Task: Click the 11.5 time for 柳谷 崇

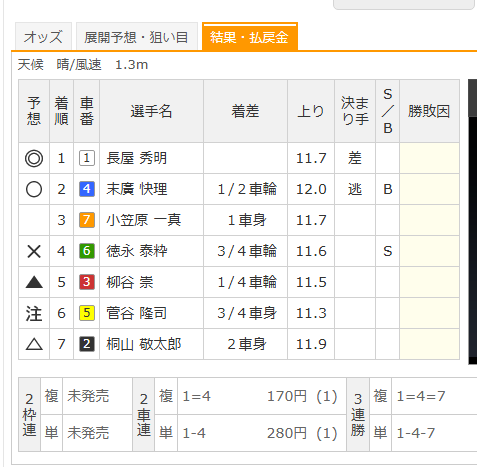Action: (x=311, y=282)
